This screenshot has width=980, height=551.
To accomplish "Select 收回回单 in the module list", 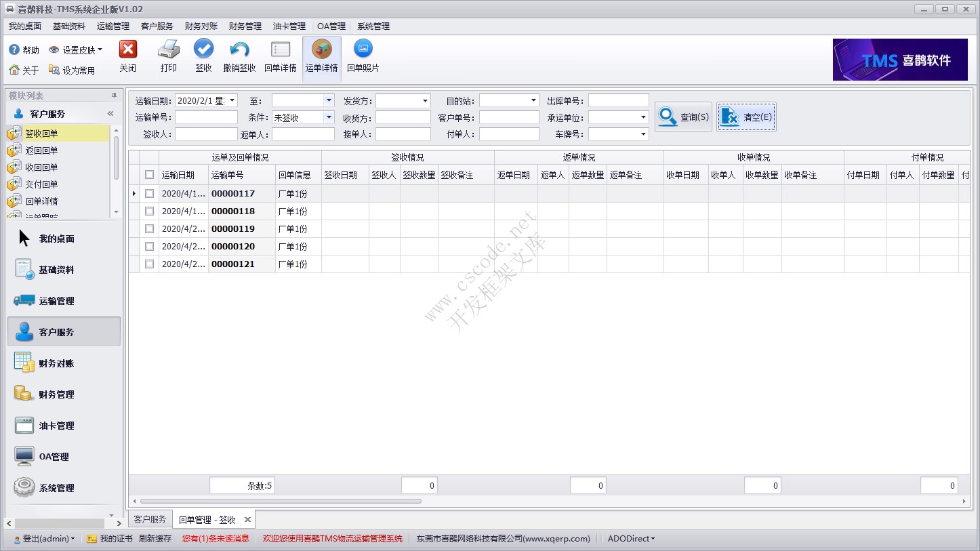I will click(58, 167).
